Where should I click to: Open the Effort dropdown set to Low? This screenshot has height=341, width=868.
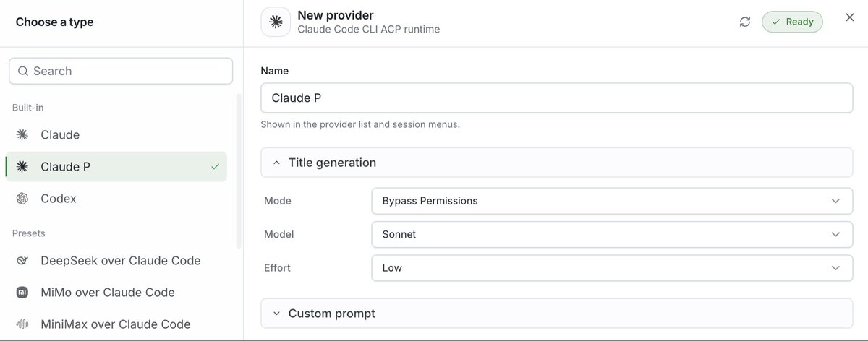coord(612,267)
